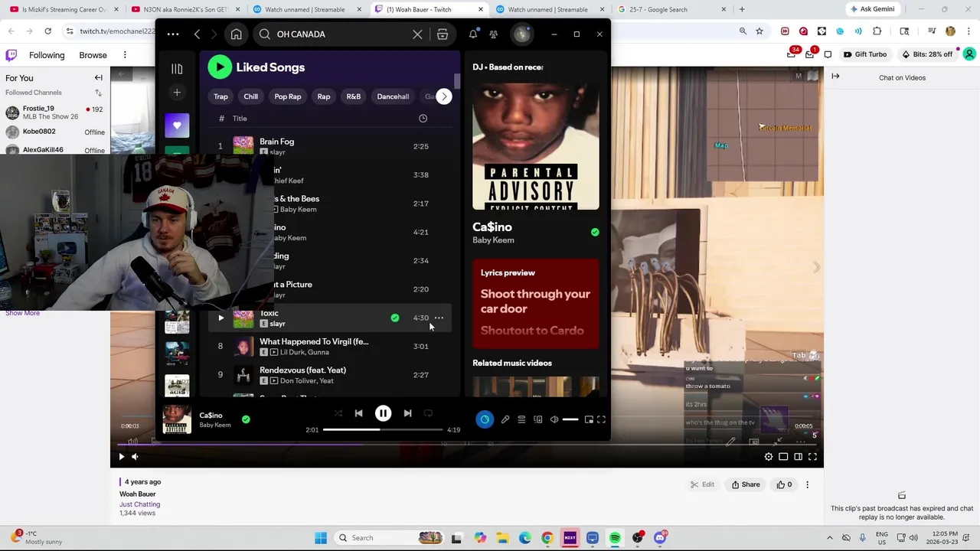Open the Spotify profile avatar menu
This screenshot has height=551, width=980.
[521, 34]
